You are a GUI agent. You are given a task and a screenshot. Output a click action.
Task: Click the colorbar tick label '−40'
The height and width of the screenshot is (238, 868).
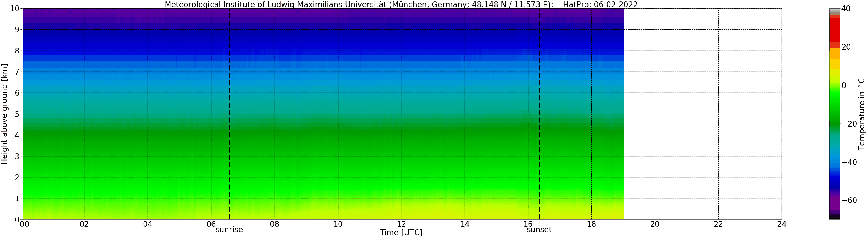(849, 162)
